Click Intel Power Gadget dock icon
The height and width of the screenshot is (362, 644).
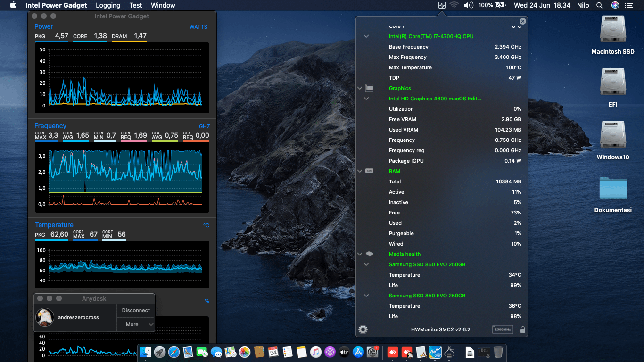[435, 352]
